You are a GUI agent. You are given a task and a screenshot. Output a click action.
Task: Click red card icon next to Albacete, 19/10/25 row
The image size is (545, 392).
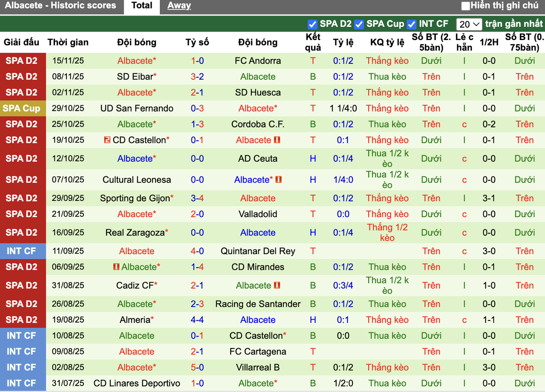pos(277,140)
